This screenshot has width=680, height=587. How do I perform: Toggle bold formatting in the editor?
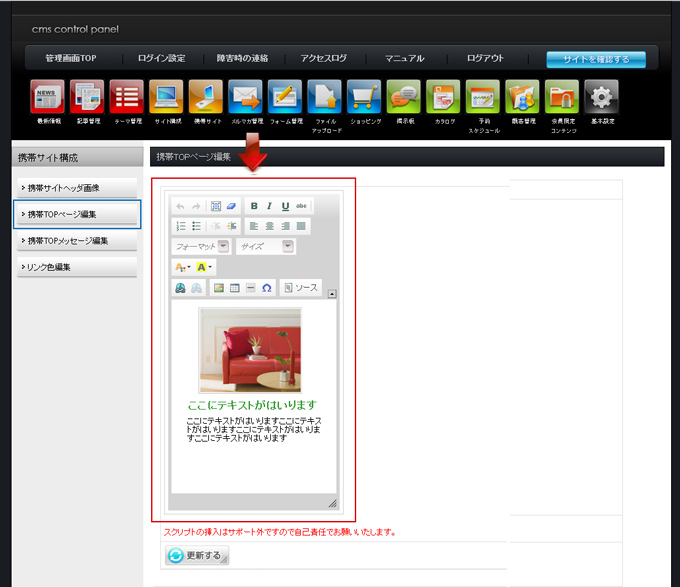point(254,206)
